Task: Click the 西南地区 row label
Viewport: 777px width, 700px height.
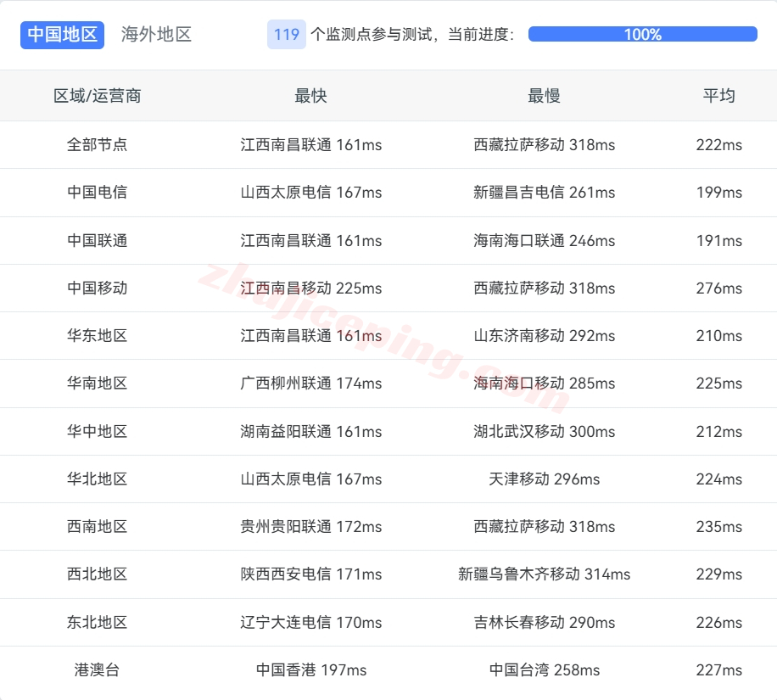Action: click(98, 527)
